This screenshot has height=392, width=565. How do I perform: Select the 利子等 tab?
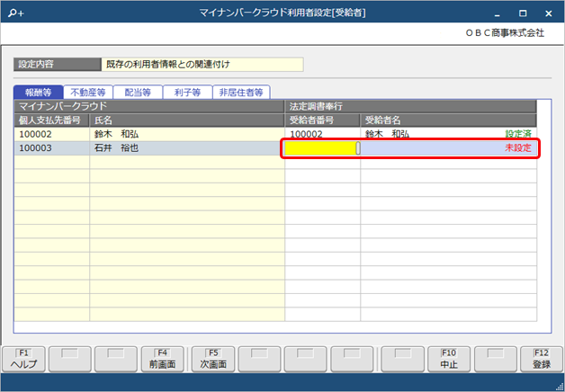coord(187,93)
